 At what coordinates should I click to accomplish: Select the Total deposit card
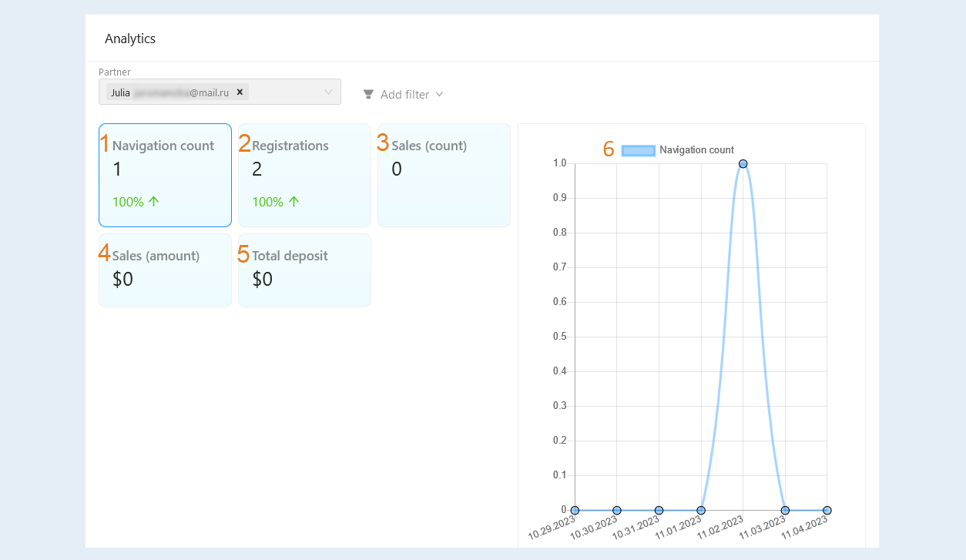point(304,270)
